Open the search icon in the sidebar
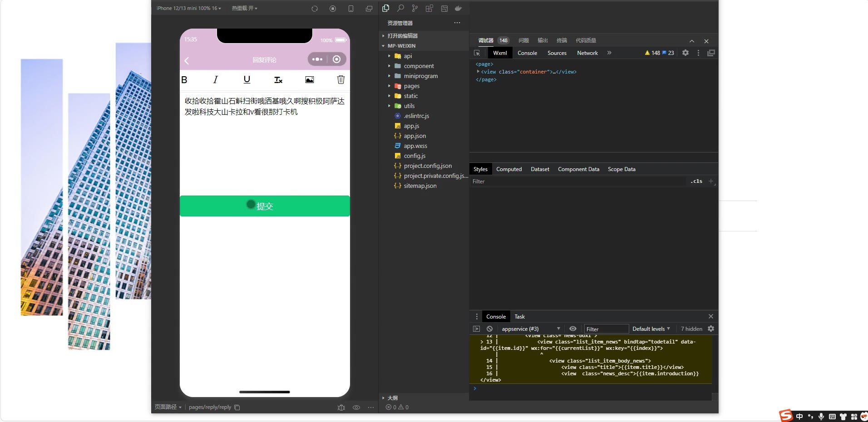 [x=400, y=8]
